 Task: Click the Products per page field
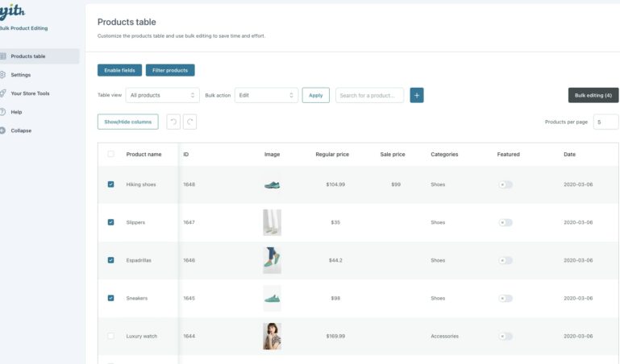tap(605, 122)
